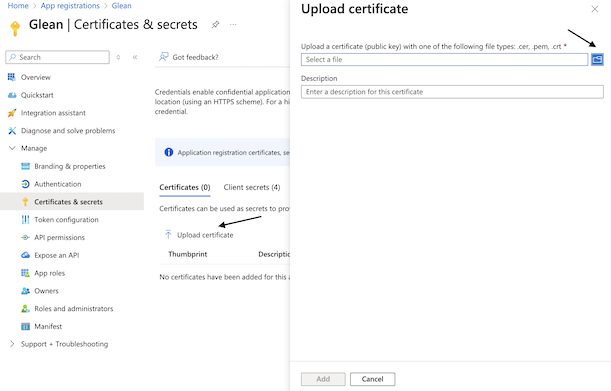This screenshot has height=391, width=611.
Task: Click the search magnifier icon in the sidebar
Action: 13,57
